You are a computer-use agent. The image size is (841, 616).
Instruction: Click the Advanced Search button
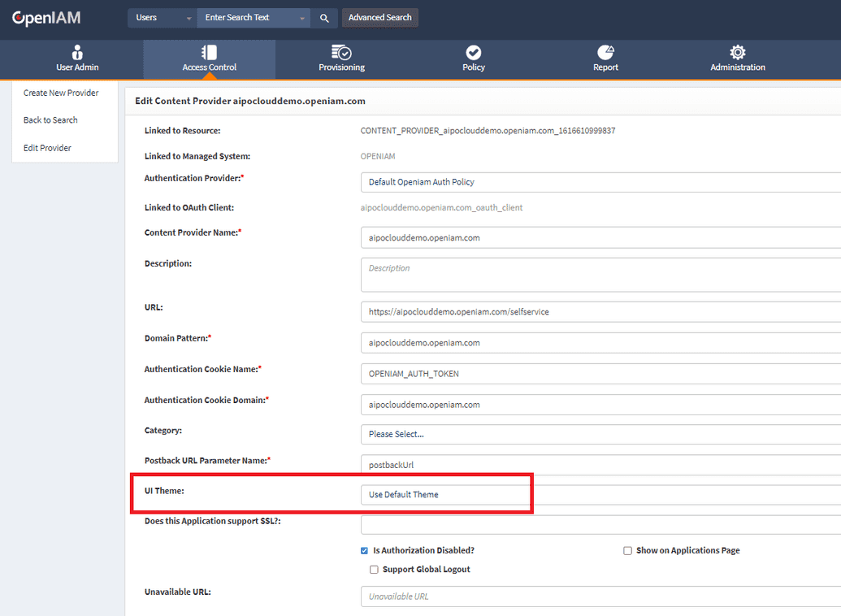click(379, 18)
